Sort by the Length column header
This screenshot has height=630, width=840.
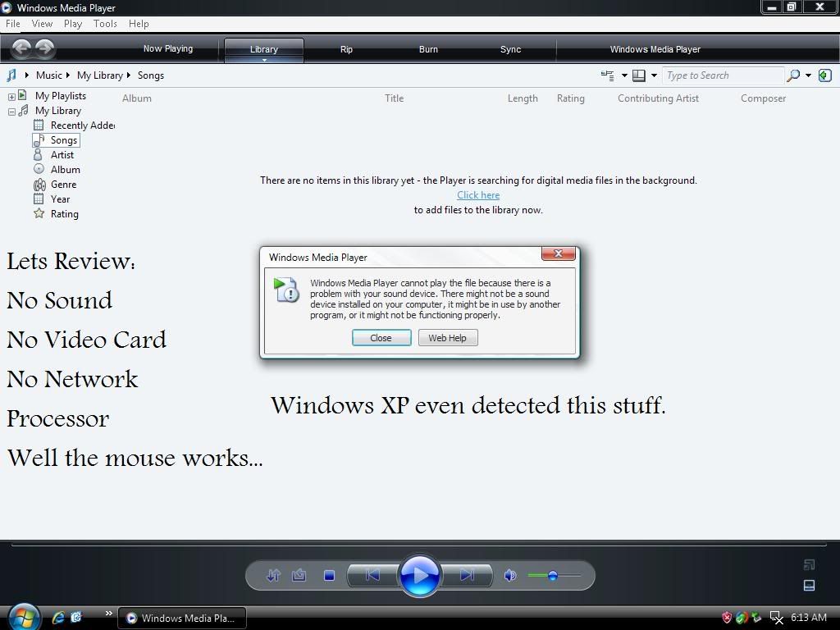click(x=523, y=98)
